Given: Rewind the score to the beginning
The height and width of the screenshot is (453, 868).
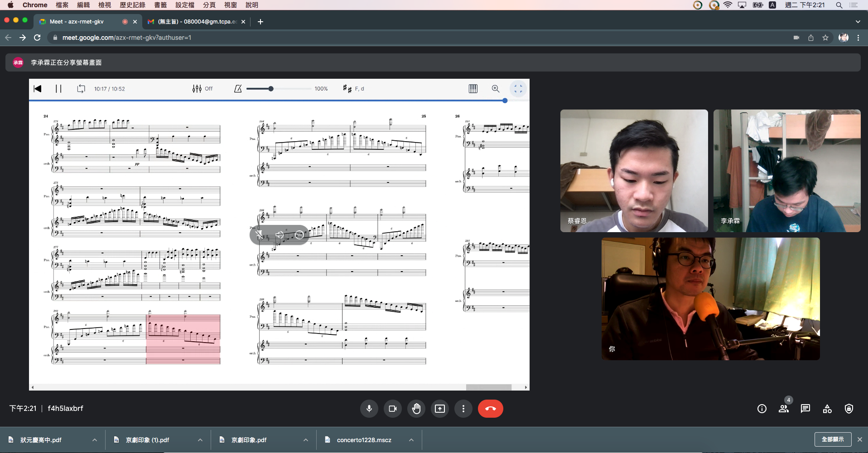Looking at the screenshot, I should click(x=38, y=89).
